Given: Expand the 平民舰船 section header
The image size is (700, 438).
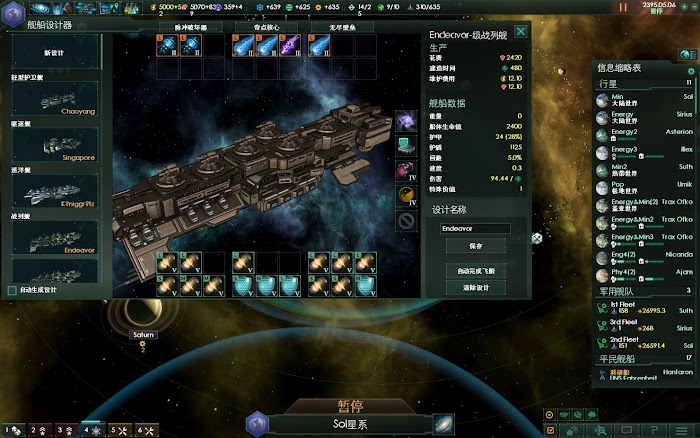Looking at the screenshot, I should [645, 359].
